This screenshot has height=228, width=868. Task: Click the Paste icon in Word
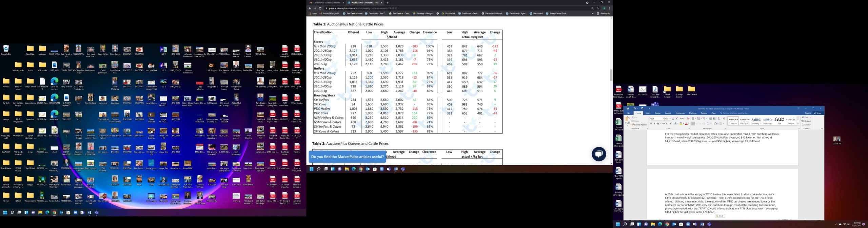[628, 120]
